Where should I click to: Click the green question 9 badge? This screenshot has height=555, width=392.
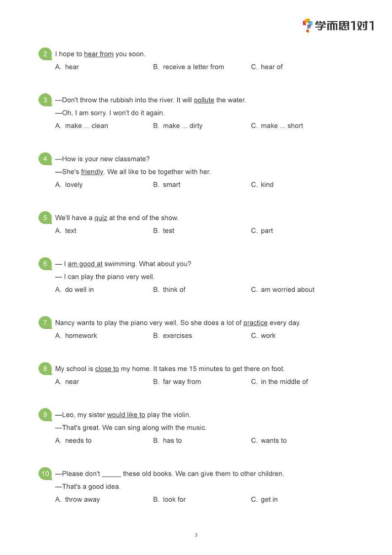click(x=45, y=415)
